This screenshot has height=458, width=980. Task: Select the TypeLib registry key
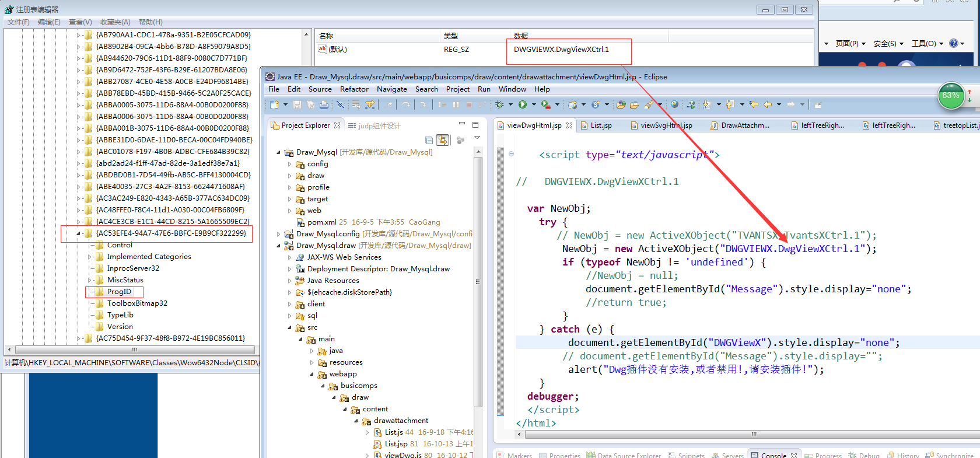(x=120, y=315)
